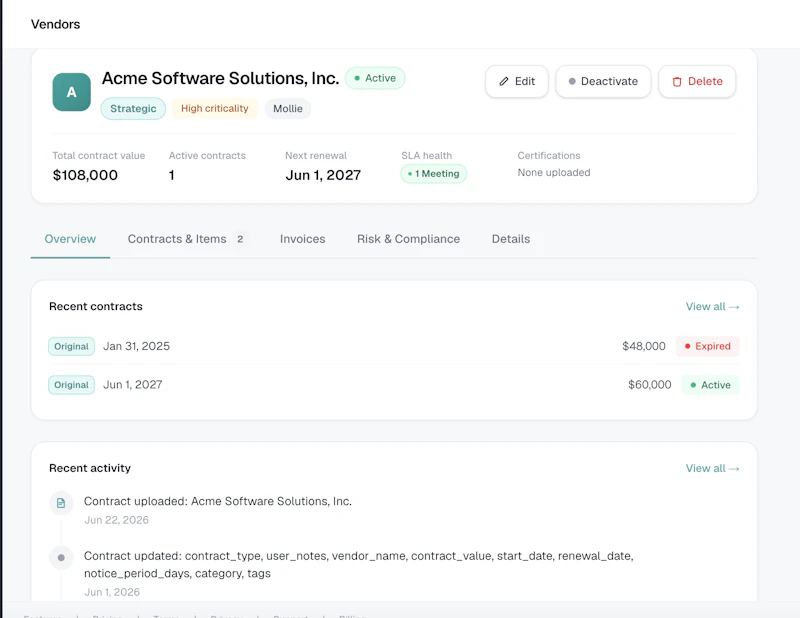Click the 1 Meeting SLA health badge
The width and height of the screenshot is (800, 618).
click(434, 174)
